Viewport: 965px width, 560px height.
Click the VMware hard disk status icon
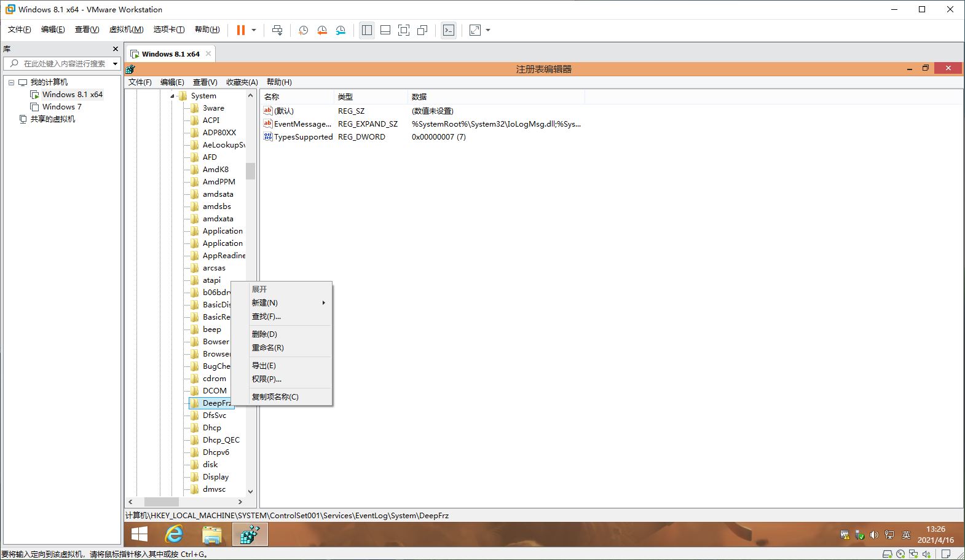[x=888, y=554]
